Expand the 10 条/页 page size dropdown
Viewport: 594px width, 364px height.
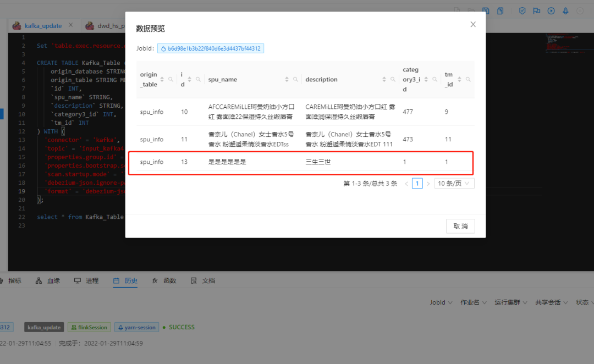(x=454, y=183)
